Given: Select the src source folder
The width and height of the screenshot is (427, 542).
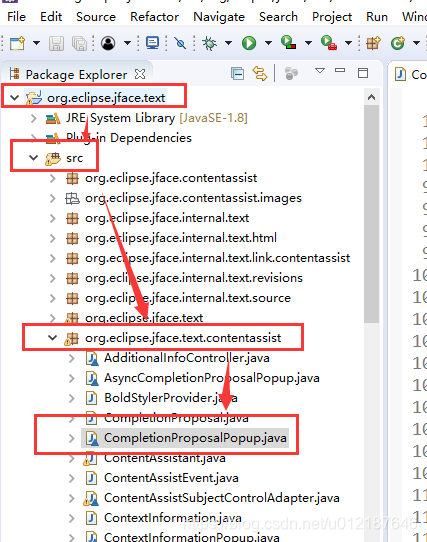Looking at the screenshot, I should click(74, 158).
